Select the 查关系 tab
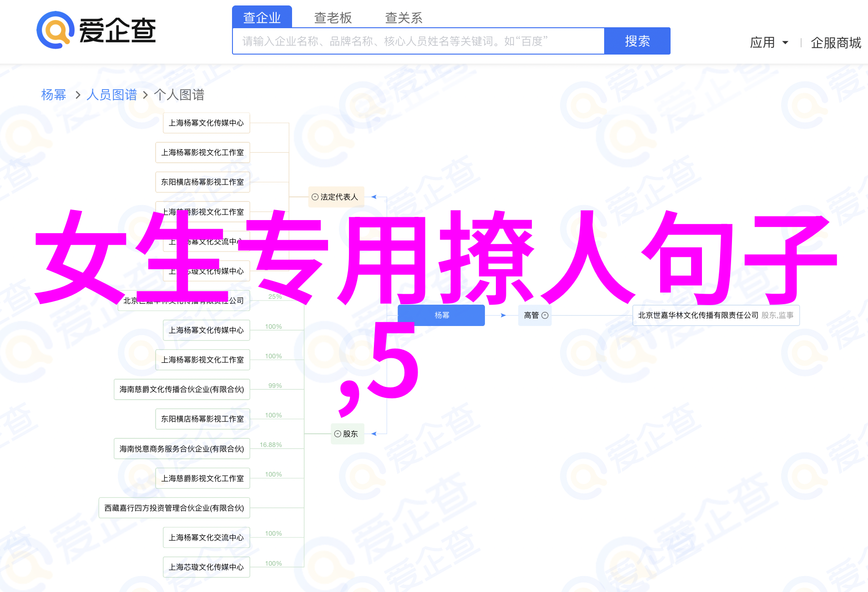 click(x=404, y=17)
